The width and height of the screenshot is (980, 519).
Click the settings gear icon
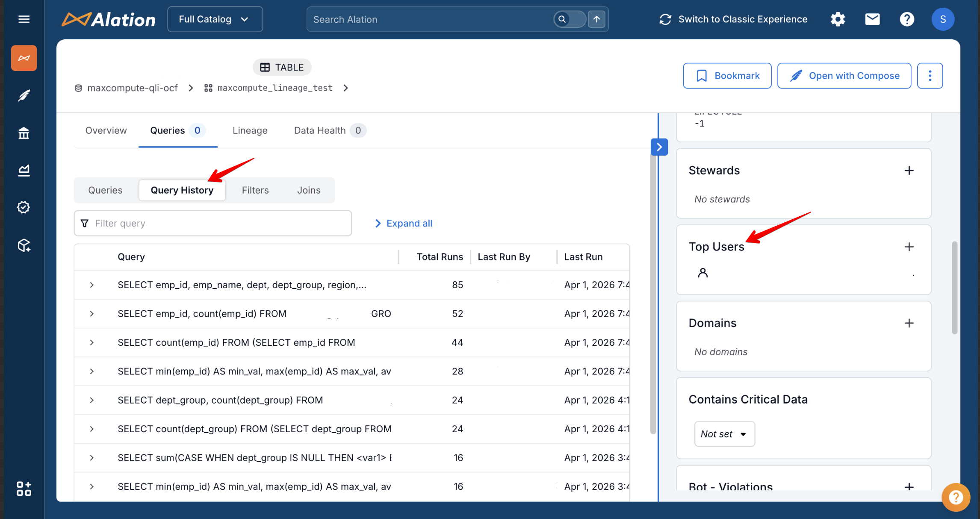pyautogui.click(x=838, y=19)
